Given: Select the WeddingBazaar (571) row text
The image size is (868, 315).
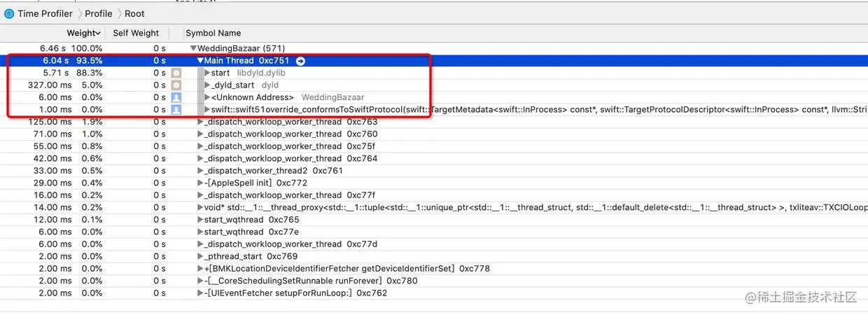Looking at the screenshot, I should [x=241, y=48].
